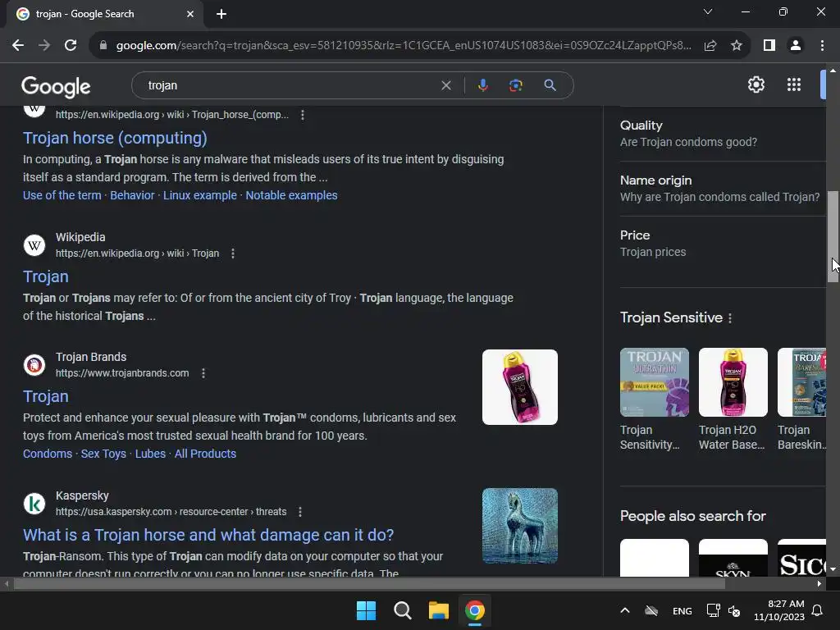Click the Trojan Brands site favicon
This screenshot has height=630, width=840.
coord(34,365)
